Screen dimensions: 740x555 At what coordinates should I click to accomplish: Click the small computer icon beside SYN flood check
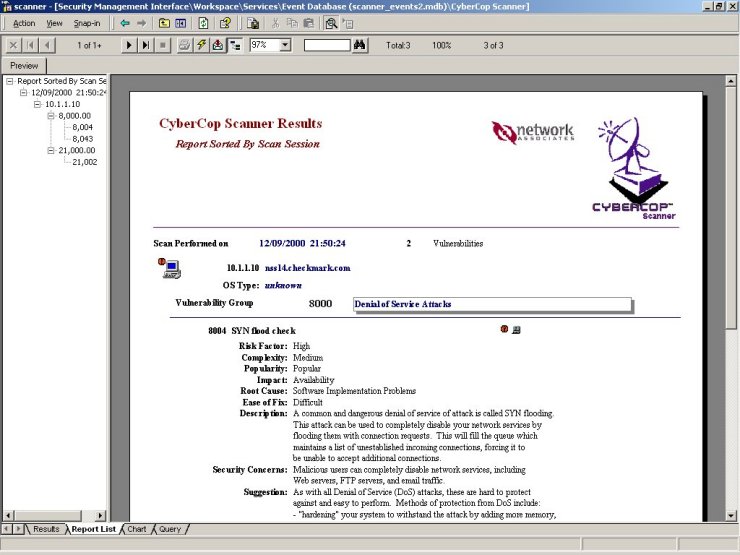tap(516, 330)
